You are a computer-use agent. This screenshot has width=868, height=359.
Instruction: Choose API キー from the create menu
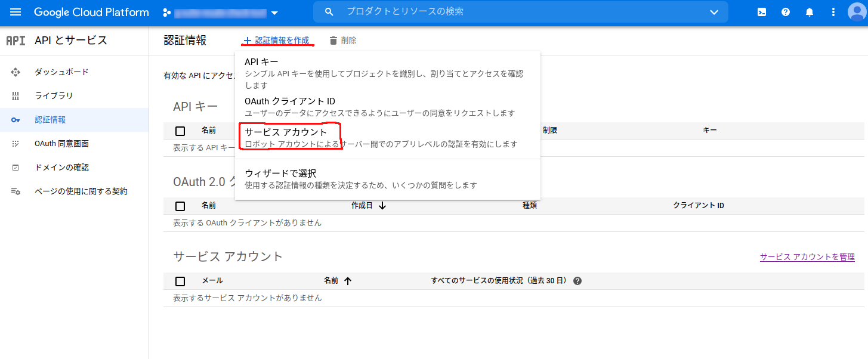click(x=388, y=73)
